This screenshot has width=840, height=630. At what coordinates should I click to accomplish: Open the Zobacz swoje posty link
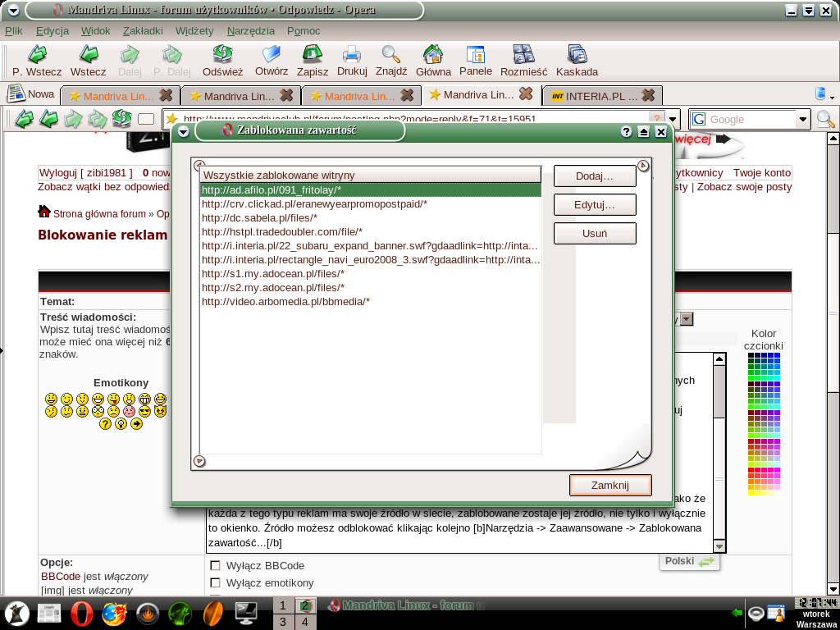pyautogui.click(x=744, y=187)
